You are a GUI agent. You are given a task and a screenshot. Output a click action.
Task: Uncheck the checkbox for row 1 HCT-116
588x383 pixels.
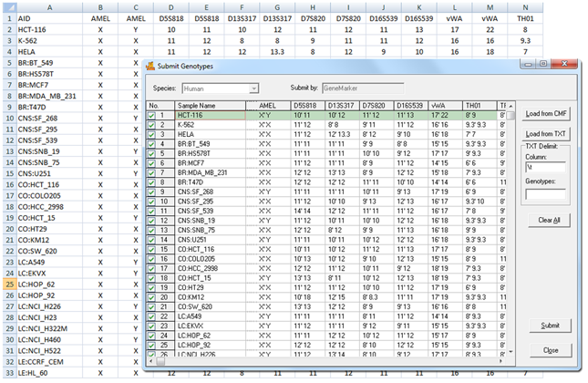coord(151,116)
